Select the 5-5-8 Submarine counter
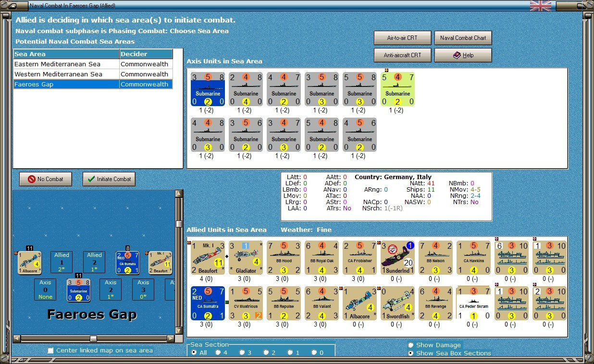The image size is (594, 364). [359, 89]
